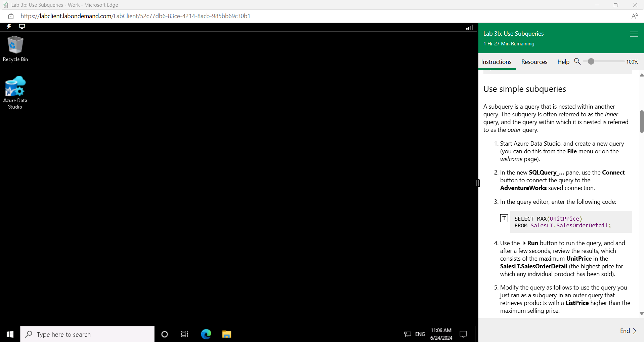The image size is (644, 342).
Task: Switch to the Instructions tab
Action: 496,62
